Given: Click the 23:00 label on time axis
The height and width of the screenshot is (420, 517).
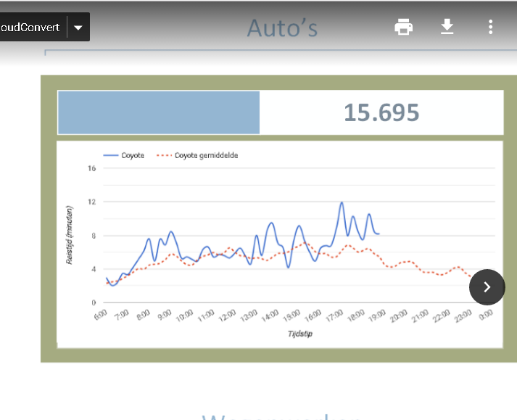Looking at the screenshot, I should tap(463, 316).
